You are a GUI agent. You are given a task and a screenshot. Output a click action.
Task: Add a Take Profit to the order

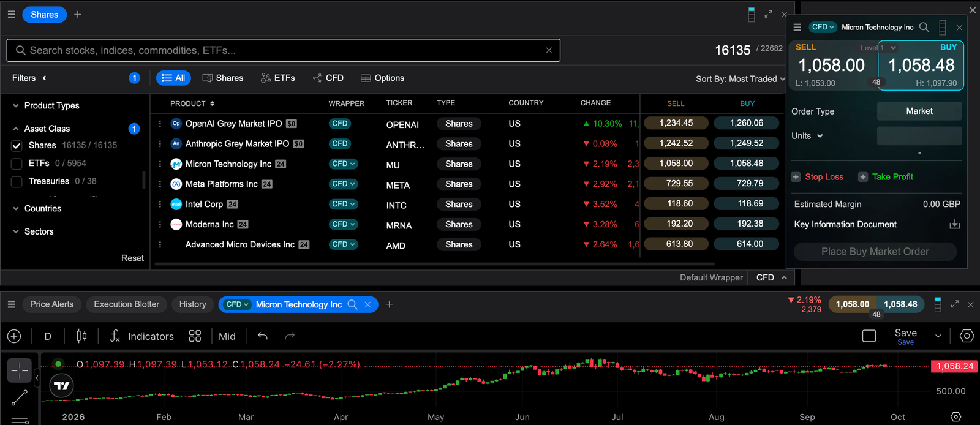886,177
